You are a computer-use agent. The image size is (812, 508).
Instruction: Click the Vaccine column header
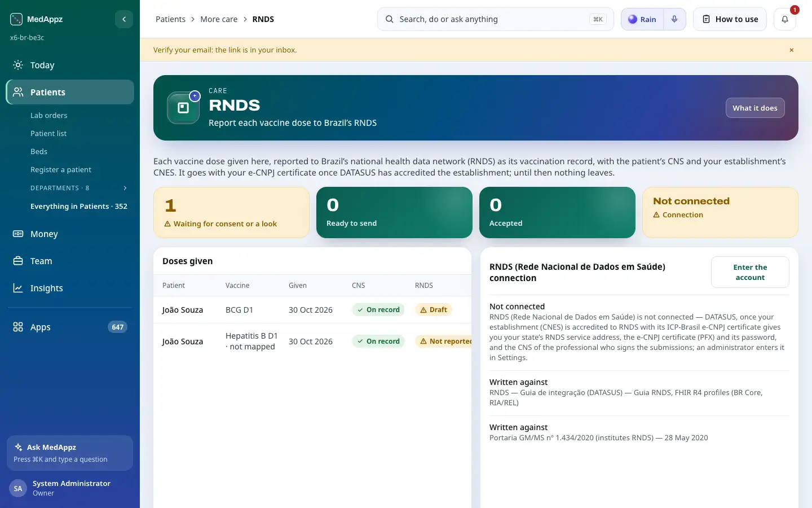[237, 286]
